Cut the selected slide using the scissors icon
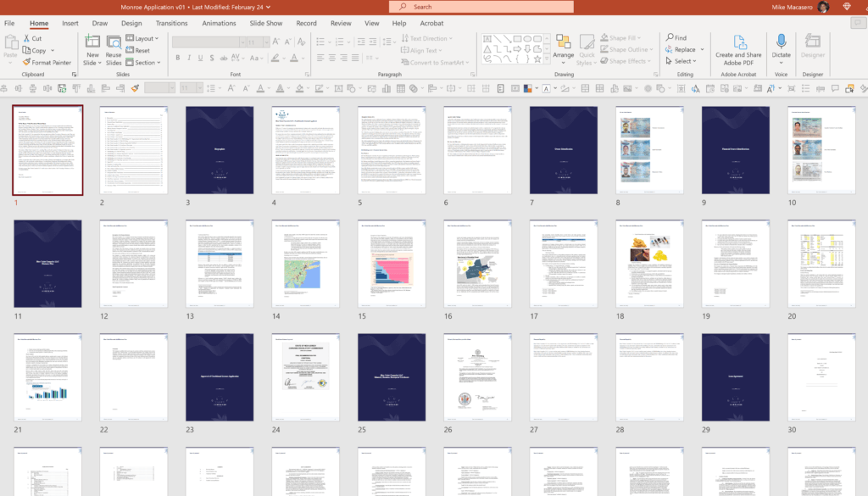The width and height of the screenshot is (868, 496). click(x=26, y=38)
